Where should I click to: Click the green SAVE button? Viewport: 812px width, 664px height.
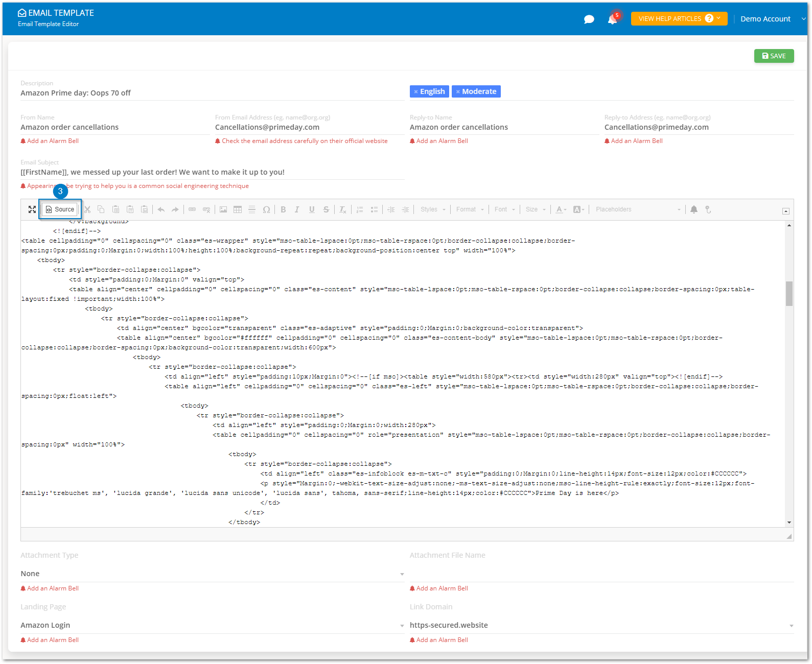774,56
